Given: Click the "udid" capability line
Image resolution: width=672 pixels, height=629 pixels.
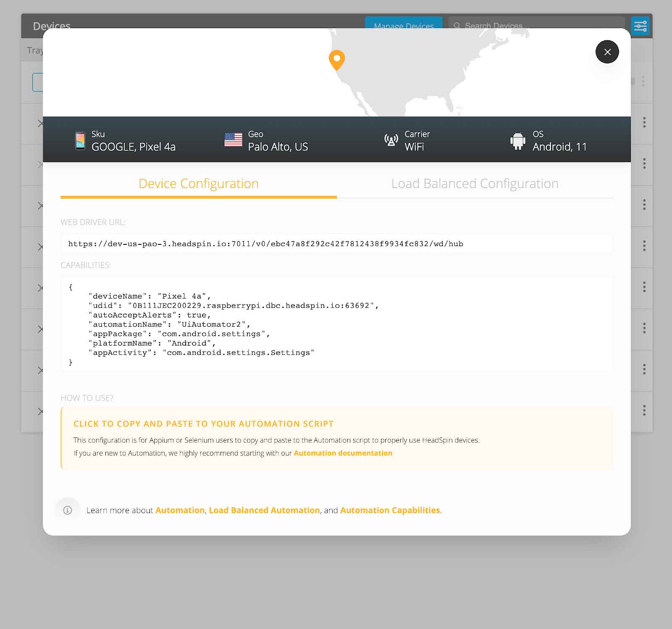Looking at the screenshot, I should (234, 305).
